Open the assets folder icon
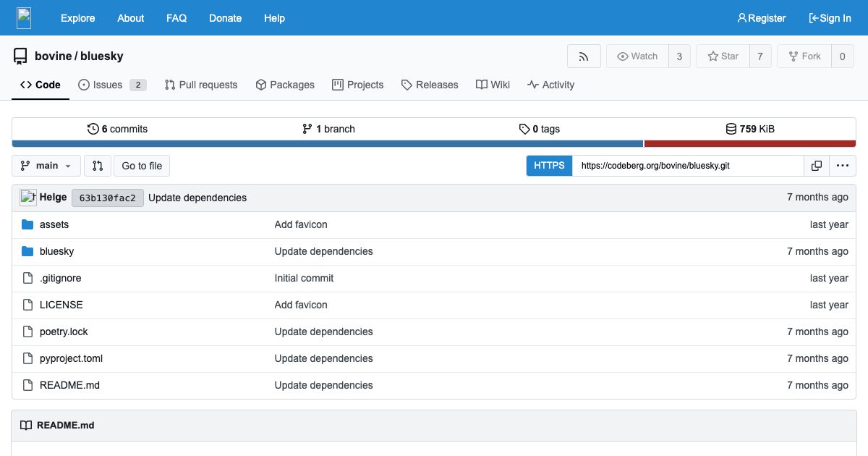This screenshot has height=456, width=868. (27, 224)
